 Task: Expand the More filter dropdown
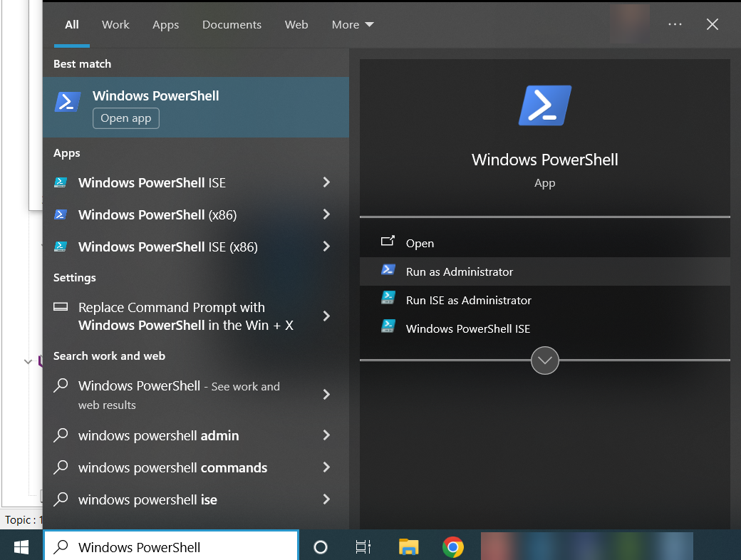[x=353, y=24]
